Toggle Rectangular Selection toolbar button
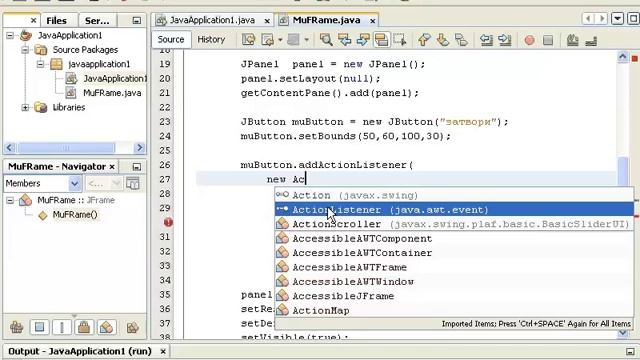Screen dimensions: 640x360 pyautogui.click(x=400, y=40)
